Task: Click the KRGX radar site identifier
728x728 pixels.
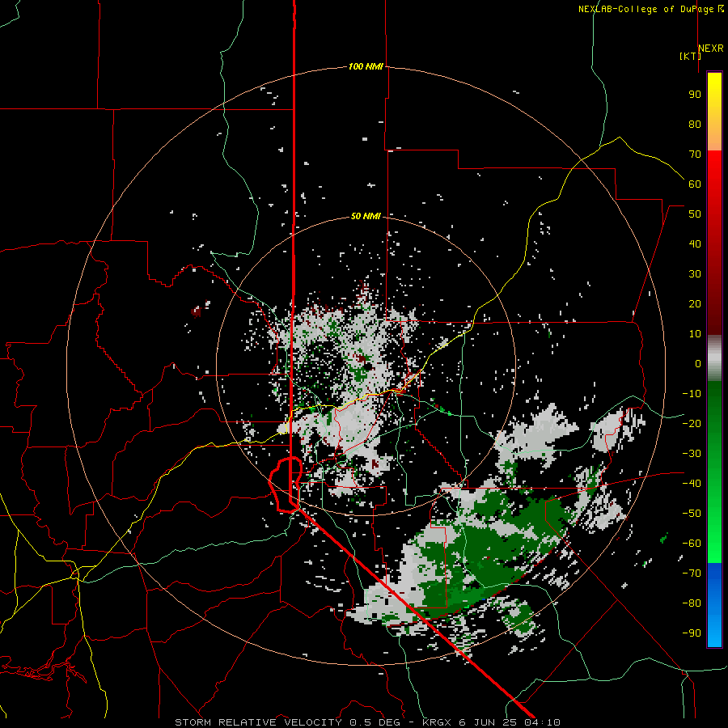Action: pos(437,722)
